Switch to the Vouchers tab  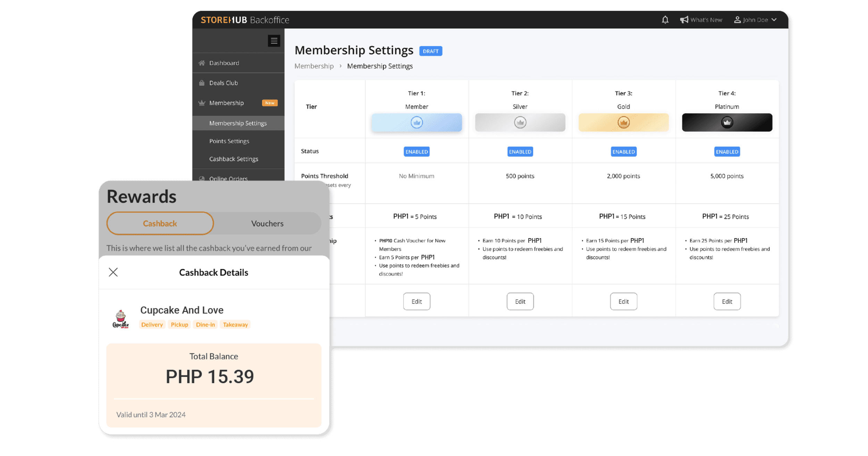click(x=267, y=223)
